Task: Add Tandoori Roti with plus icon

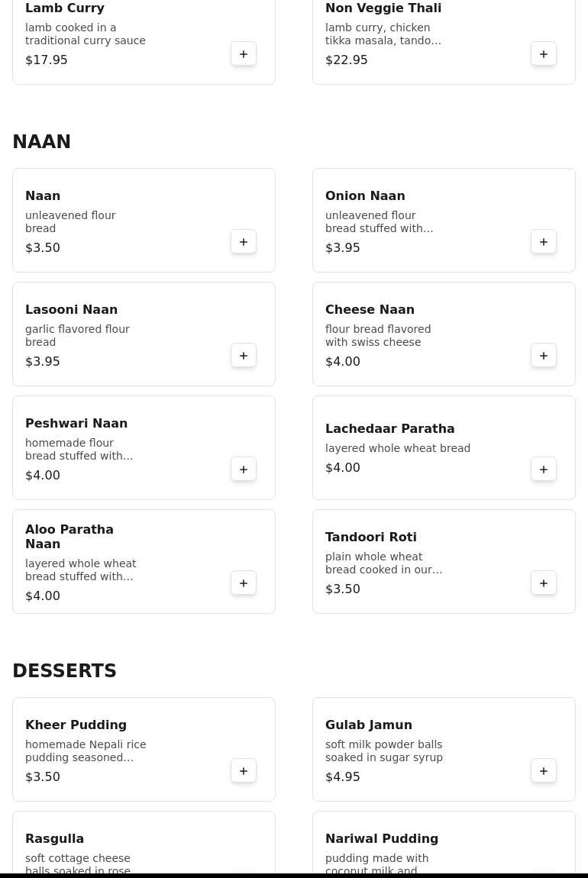Action: click(x=543, y=583)
